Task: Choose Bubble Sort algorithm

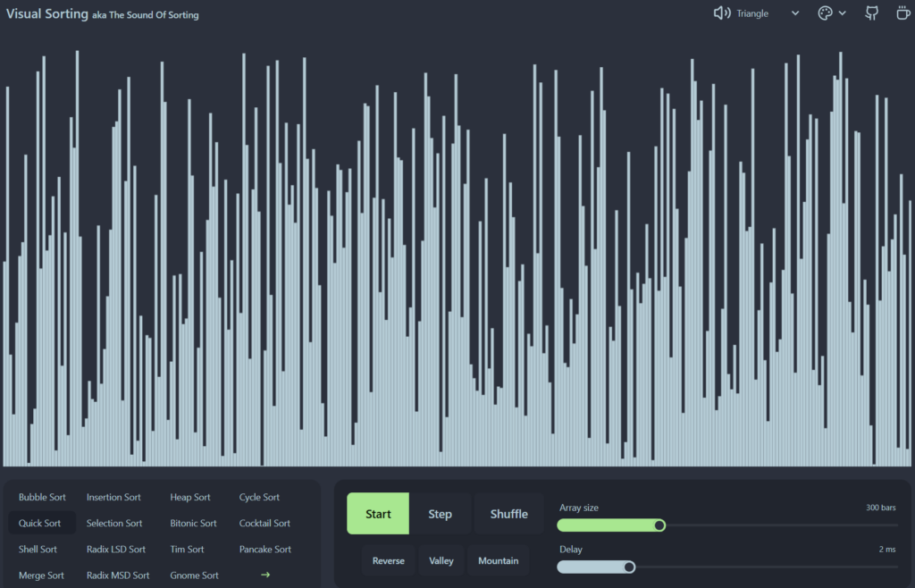Action: click(42, 498)
